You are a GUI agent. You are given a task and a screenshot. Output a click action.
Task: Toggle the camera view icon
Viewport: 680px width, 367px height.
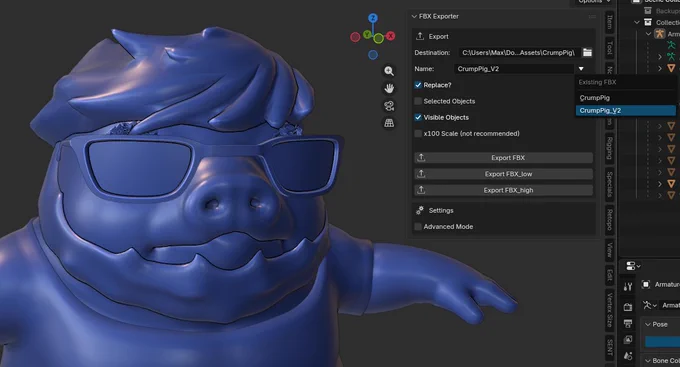pos(389,106)
